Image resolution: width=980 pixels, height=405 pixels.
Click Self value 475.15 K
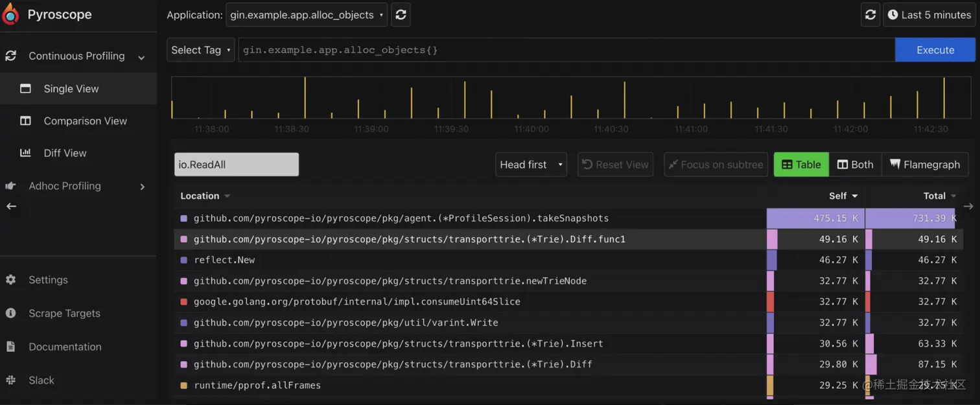coord(835,218)
